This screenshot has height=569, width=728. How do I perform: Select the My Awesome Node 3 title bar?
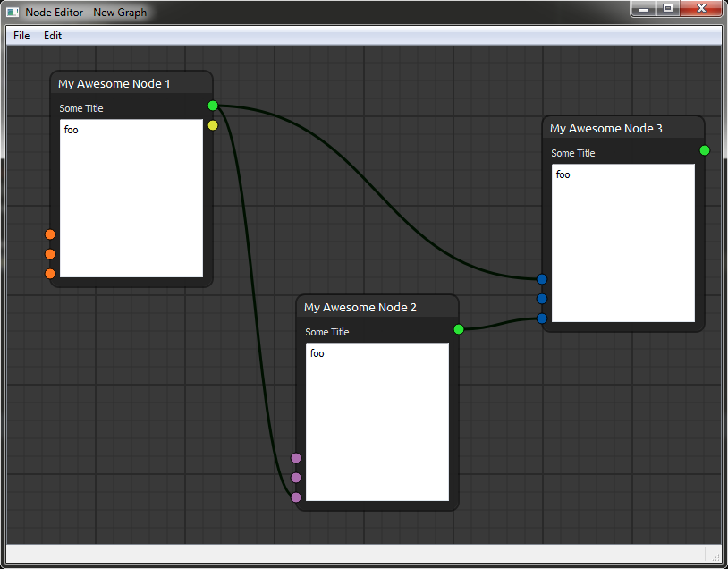pyautogui.click(x=623, y=129)
